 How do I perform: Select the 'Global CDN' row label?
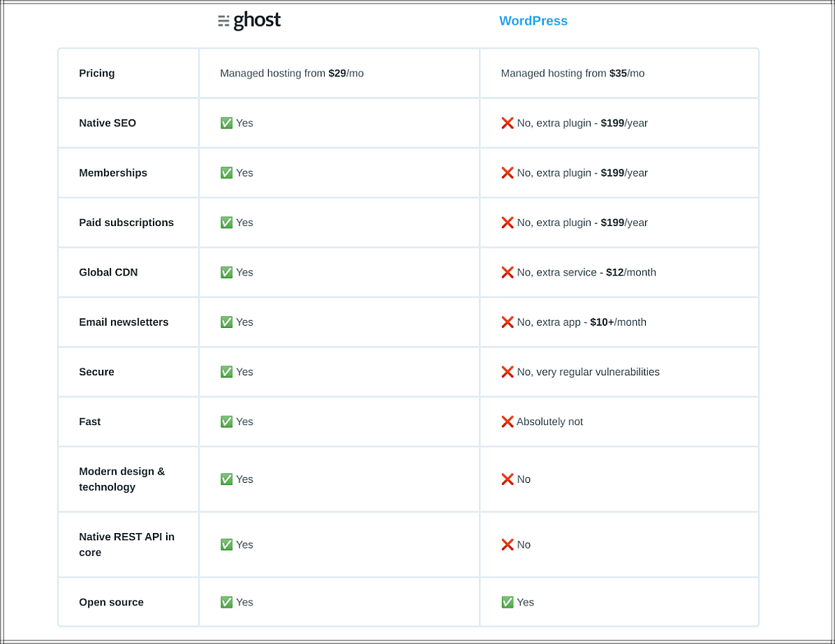(x=108, y=273)
